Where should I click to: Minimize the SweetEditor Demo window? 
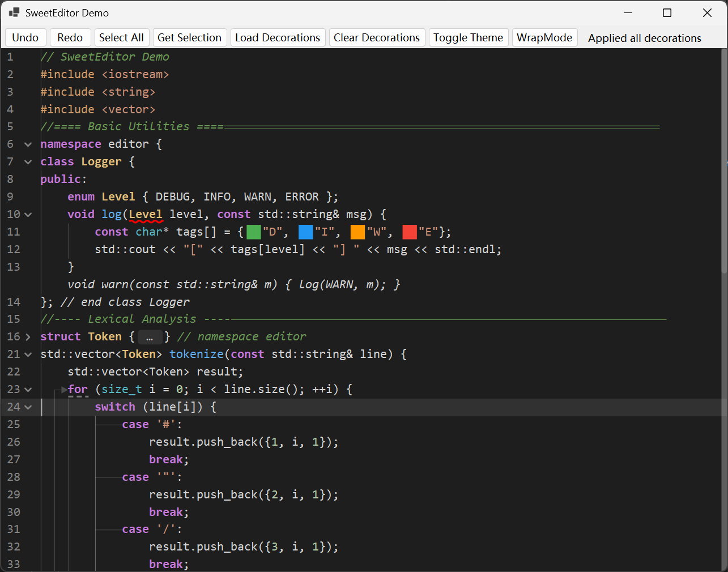[x=628, y=12]
